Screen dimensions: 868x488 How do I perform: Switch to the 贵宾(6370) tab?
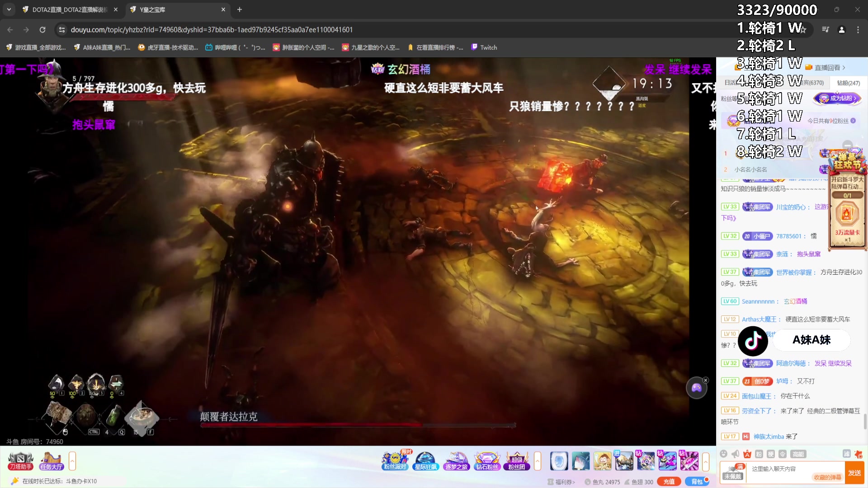pyautogui.click(x=811, y=83)
